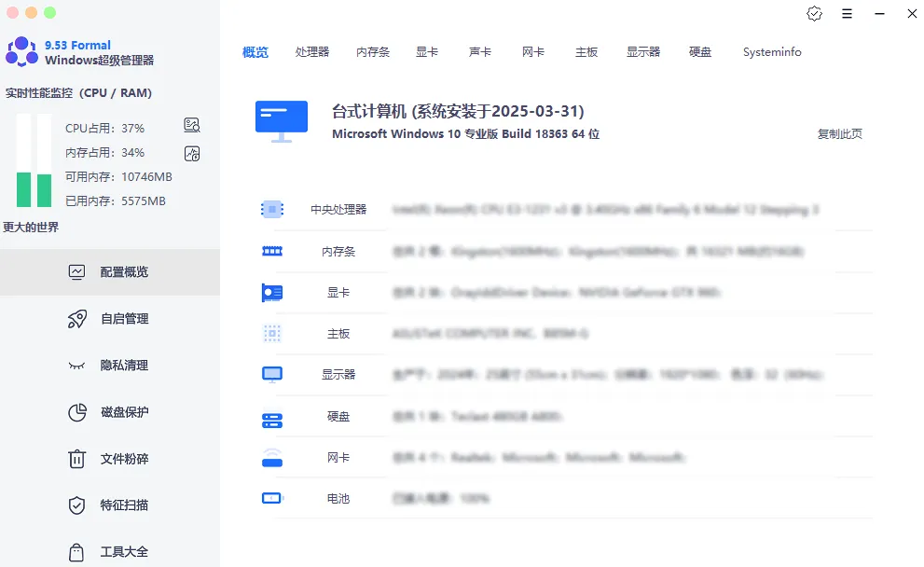Click the 实时性能监控 (CPU / RAM) heading
Viewport: 924px width, 567px height.
click(78, 93)
